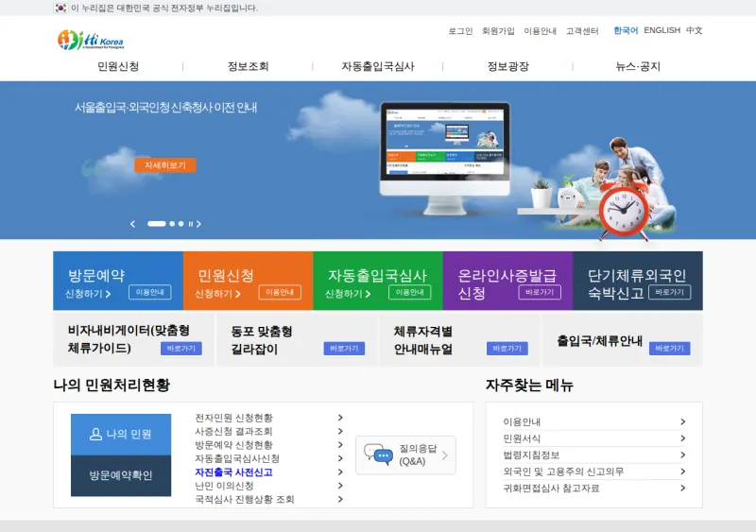
Task: Click chevron beside 자동출입국심사신청
Action: click(x=340, y=458)
